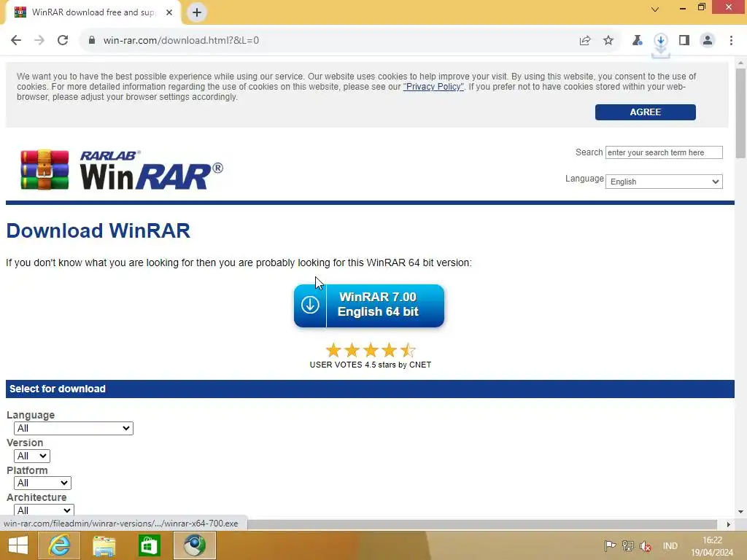Share this page via share icon
747x560 pixels.
tap(585, 41)
